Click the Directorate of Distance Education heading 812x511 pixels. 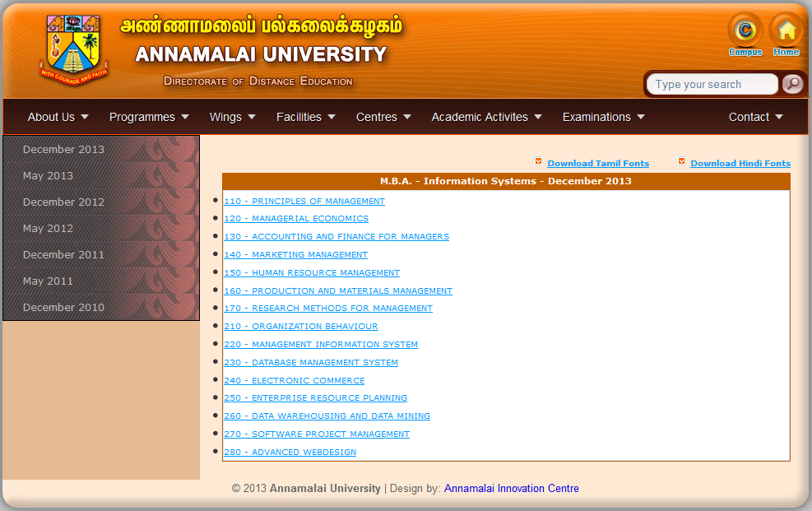pyautogui.click(x=258, y=81)
